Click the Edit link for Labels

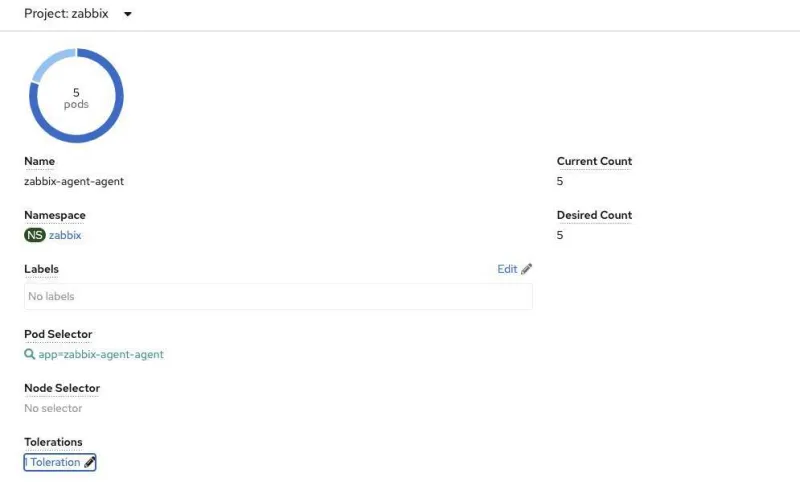tap(507, 269)
